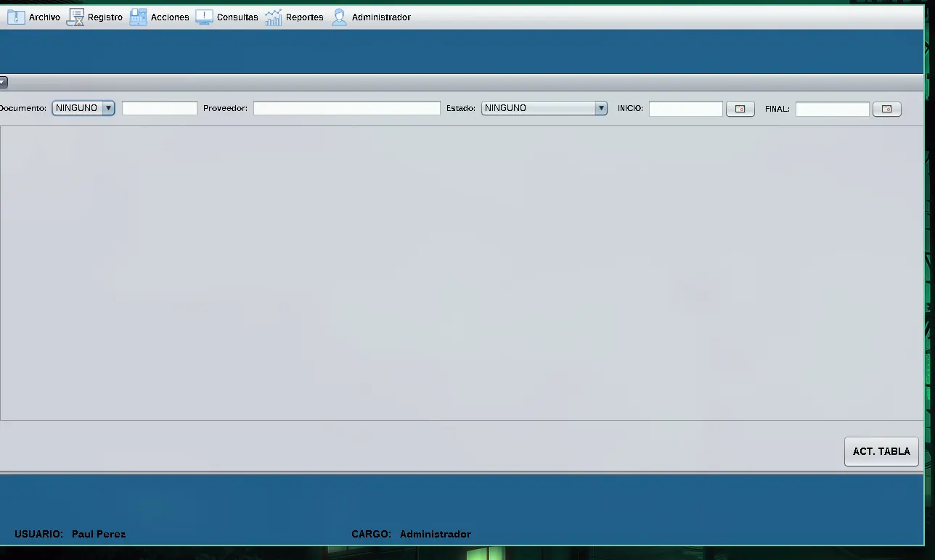
Task: Click the INICIO date input field
Action: [686, 109]
